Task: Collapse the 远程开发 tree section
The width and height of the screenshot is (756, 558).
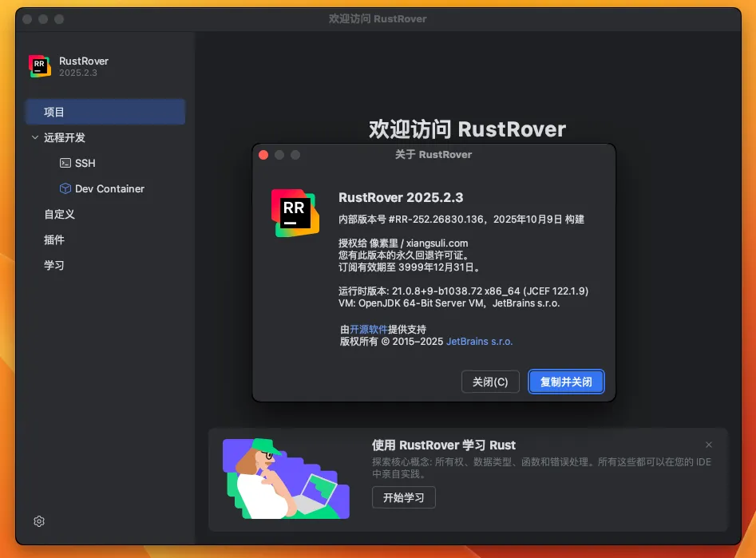Action: (35, 137)
